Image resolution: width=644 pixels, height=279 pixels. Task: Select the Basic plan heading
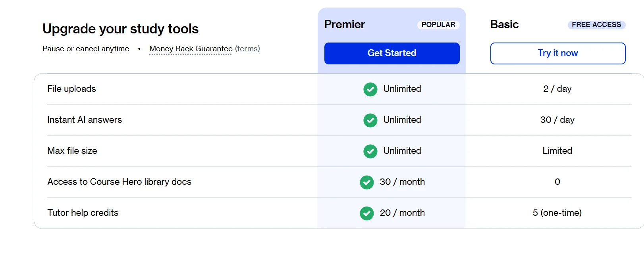point(504,25)
